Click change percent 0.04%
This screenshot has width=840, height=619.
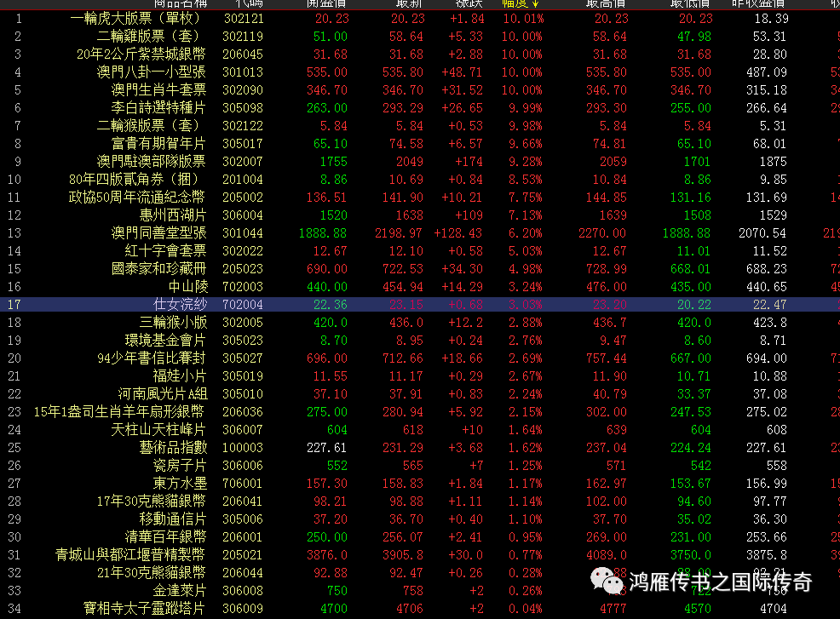pos(526,609)
